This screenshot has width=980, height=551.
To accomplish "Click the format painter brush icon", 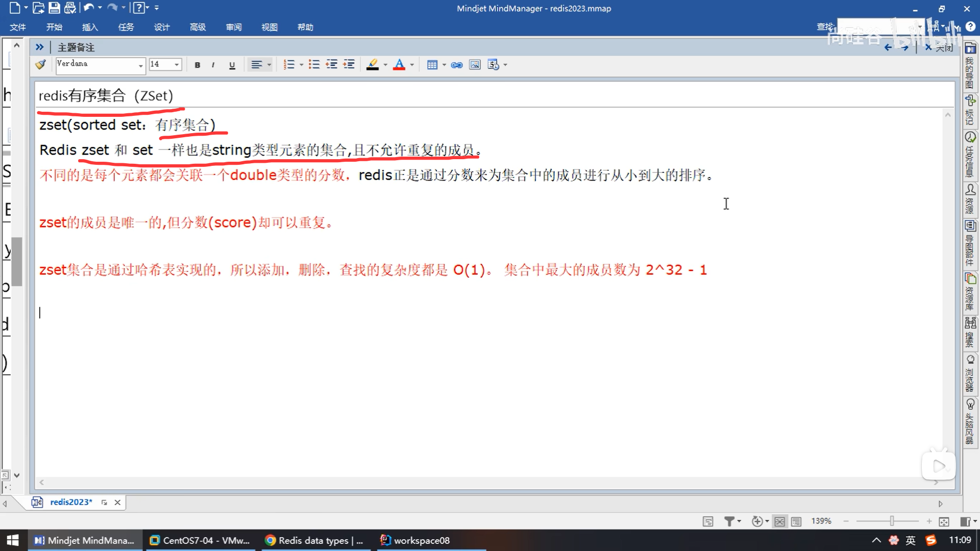I will (40, 65).
